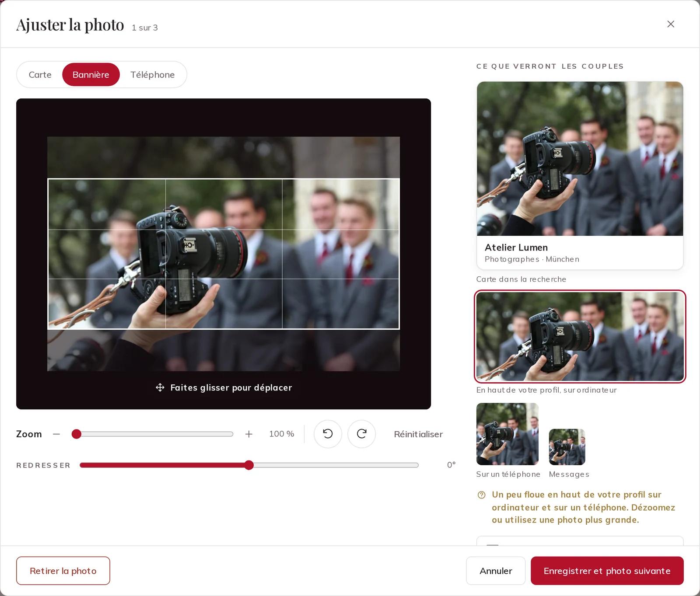Click the zoom in plus icon

(249, 434)
